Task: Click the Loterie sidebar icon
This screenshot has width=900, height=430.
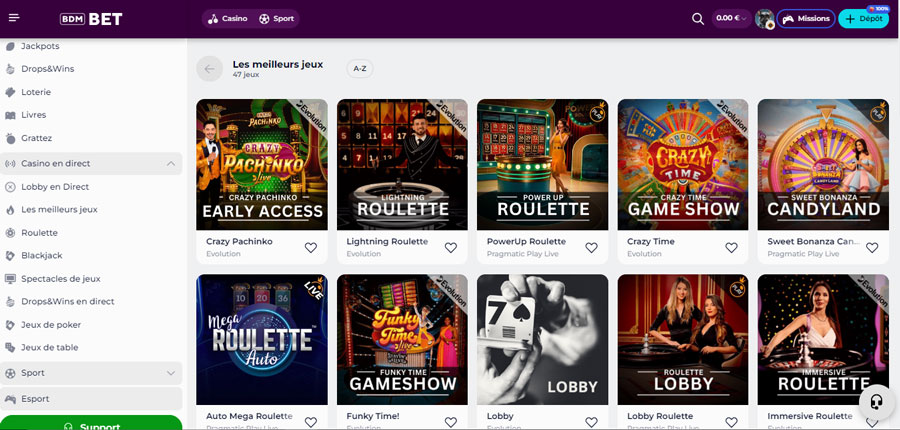Action: pos(10,92)
